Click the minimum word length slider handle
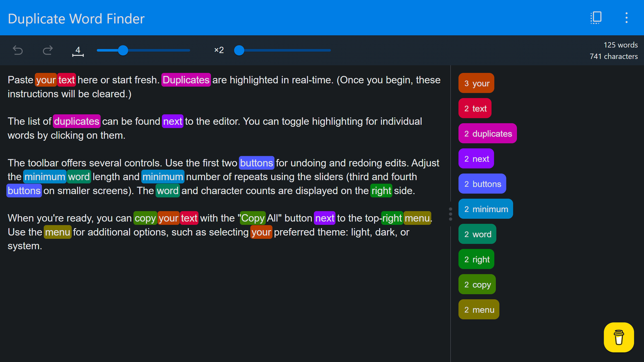This screenshot has height=362, width=644. pyautogui.click(x=123, y=50)
